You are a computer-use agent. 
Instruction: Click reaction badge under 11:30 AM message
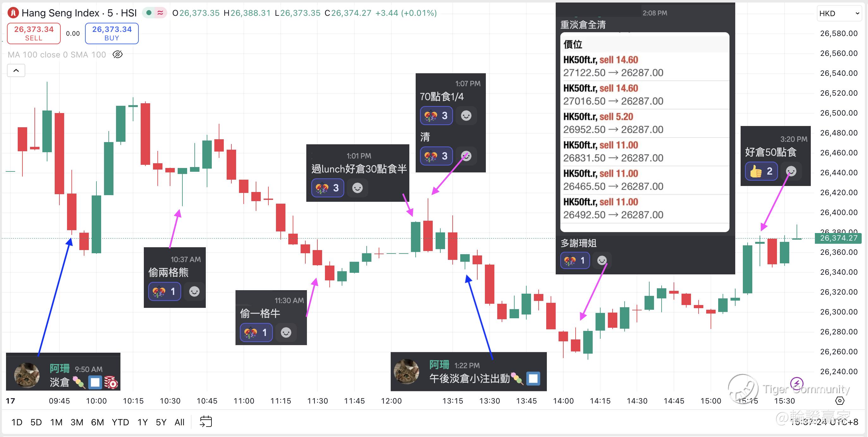[256, 332]
